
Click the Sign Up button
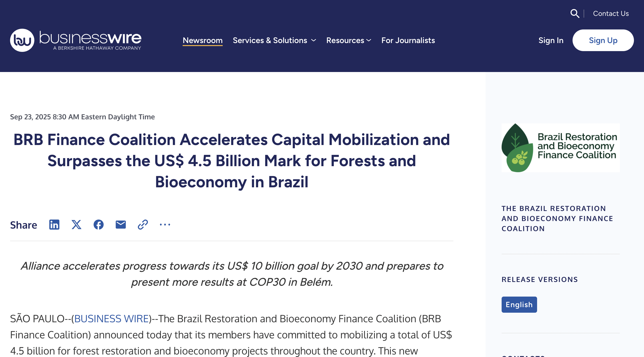pos(603,40)
